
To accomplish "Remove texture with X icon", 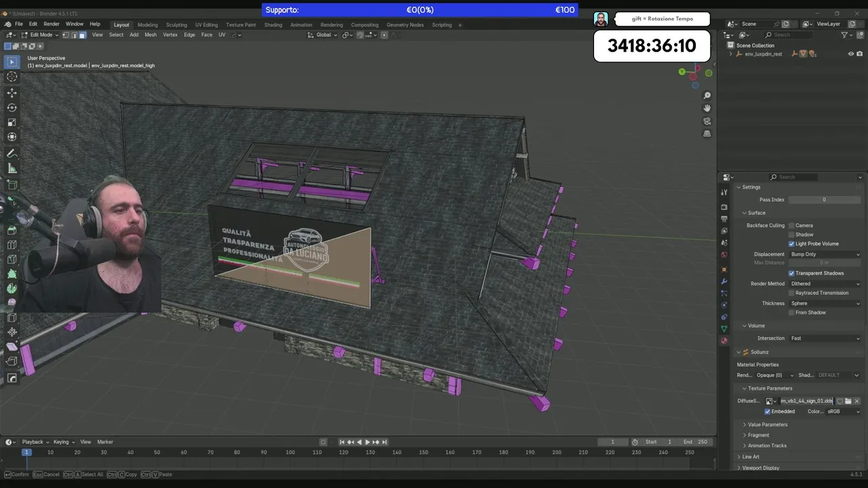I will 856,401.
